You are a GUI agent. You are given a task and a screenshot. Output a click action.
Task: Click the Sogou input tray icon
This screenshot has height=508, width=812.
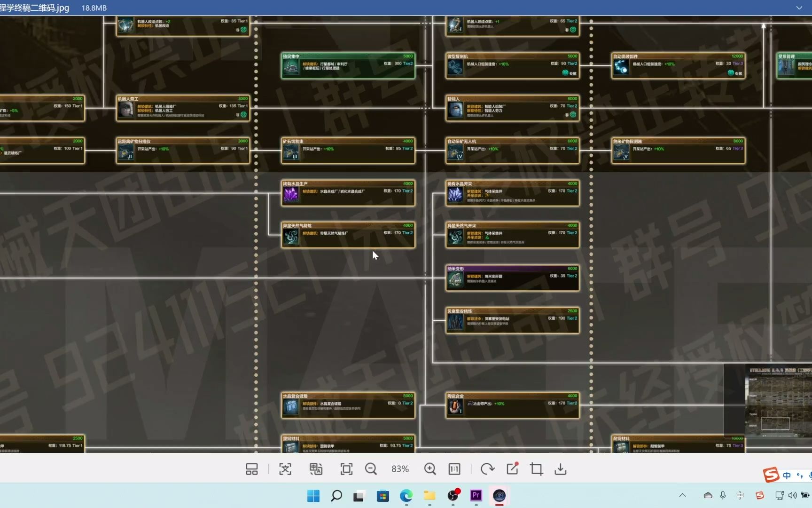coord(759,495)
